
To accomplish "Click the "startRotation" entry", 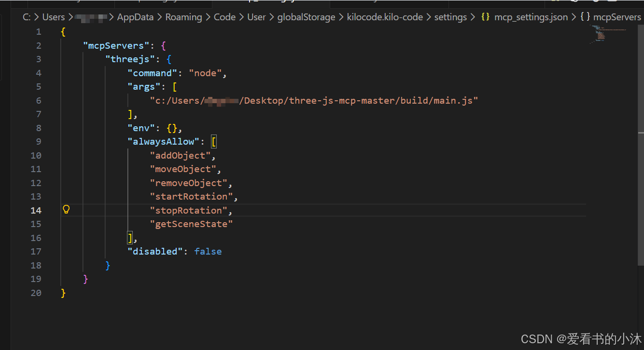I will click(192, 197).
